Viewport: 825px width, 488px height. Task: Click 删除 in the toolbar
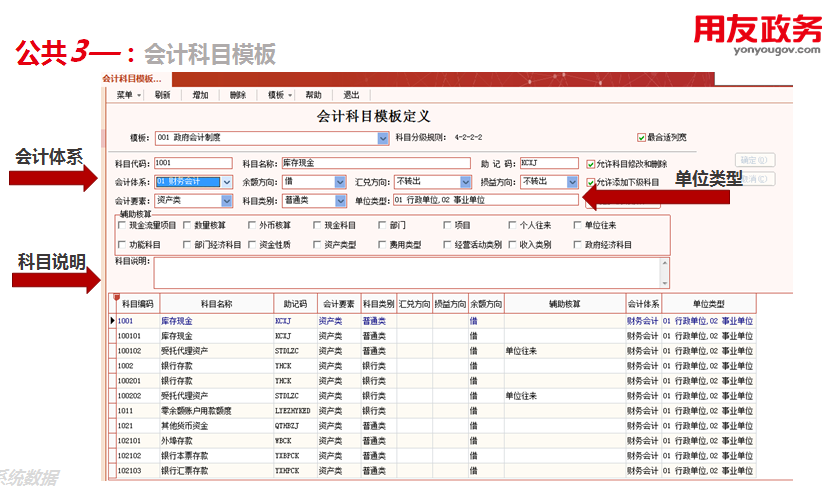click(x=238, y=95)
